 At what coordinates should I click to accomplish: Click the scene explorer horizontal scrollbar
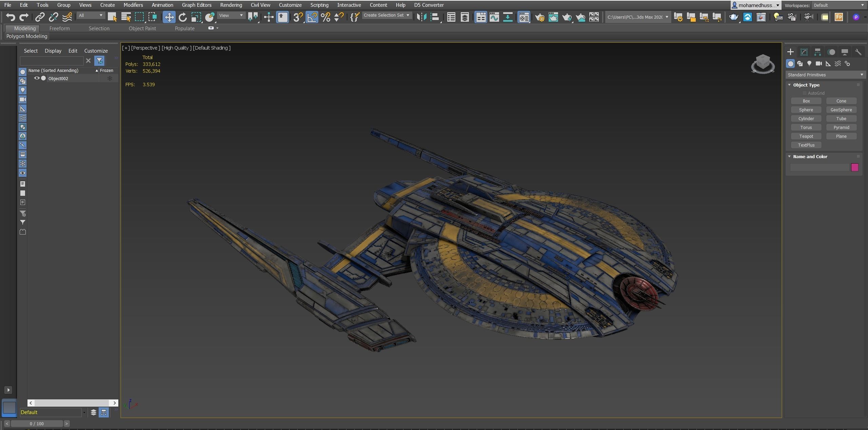point(73,403)
